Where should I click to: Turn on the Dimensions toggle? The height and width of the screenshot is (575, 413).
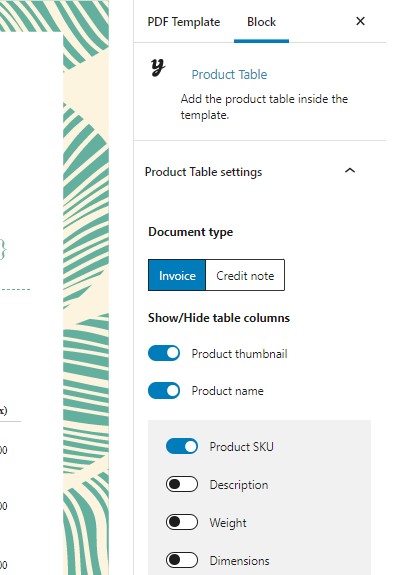(182, 560)
